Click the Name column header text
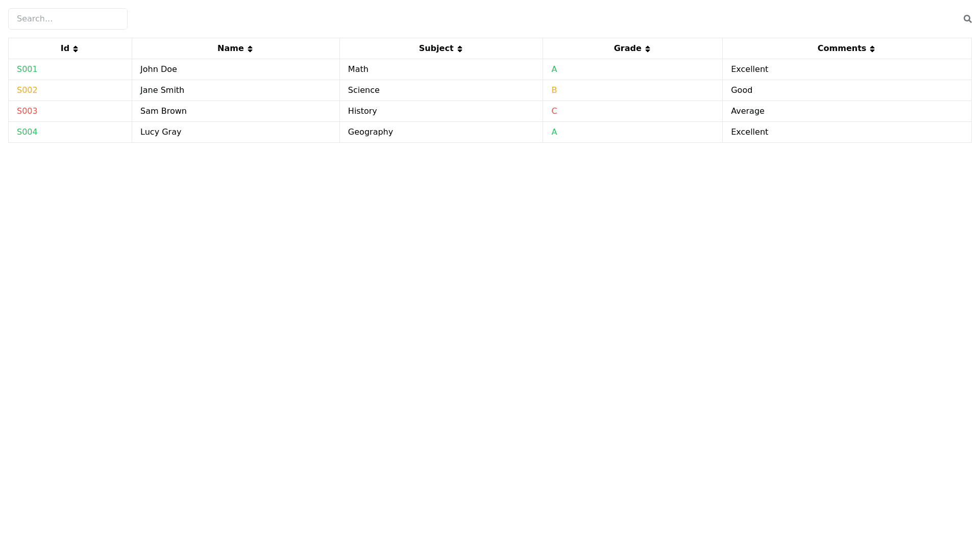Viewport: 980px width, 551px height. point(230,48)
